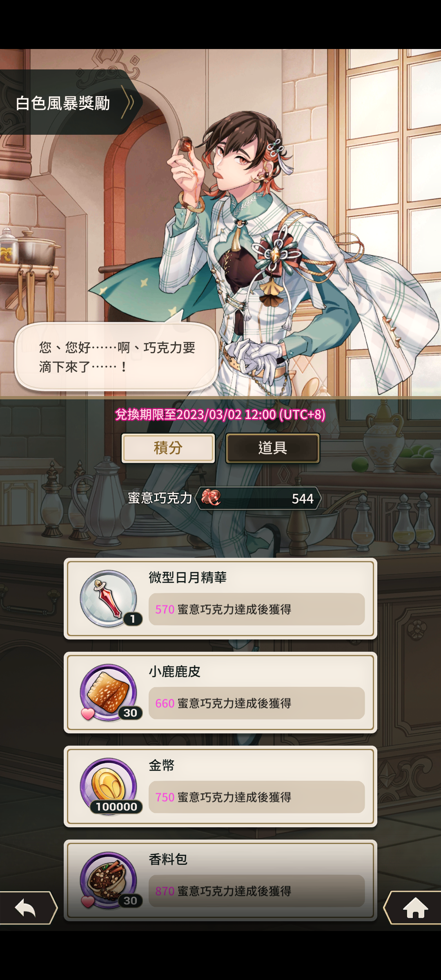Switch to the 道具 tab
Screen dimensions: 441x980
coord(273,448)
